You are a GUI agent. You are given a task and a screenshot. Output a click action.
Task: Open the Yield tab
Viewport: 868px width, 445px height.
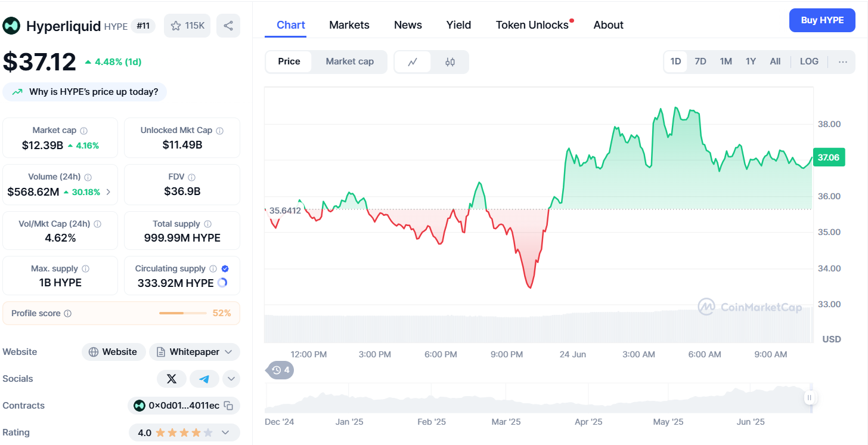pyautogui.click(x=458, y=25)
